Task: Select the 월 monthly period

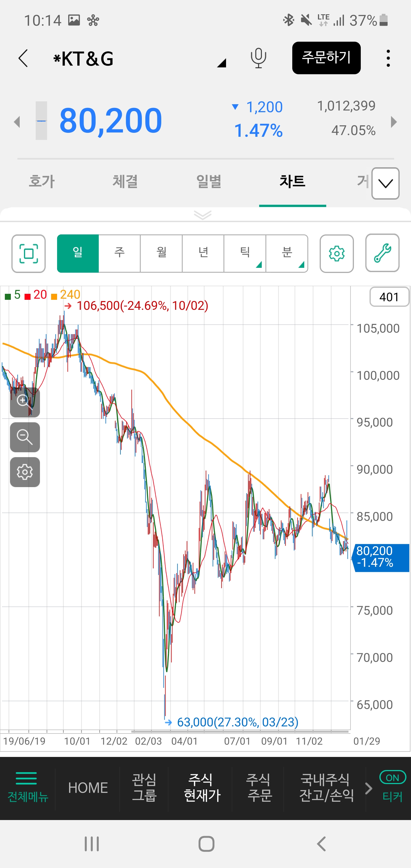Action: 161,253
